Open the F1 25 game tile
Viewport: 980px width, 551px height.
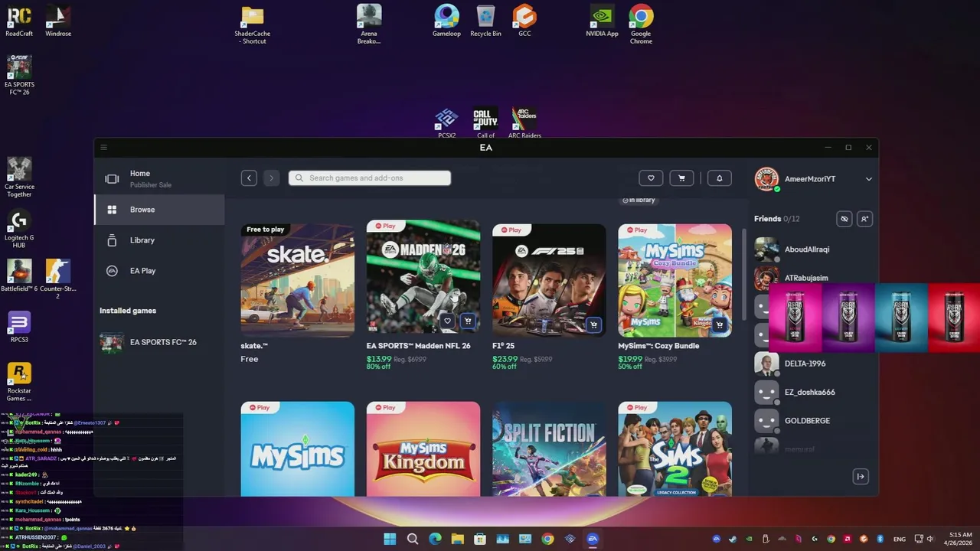pyautogui.click(x=549, y=280)
